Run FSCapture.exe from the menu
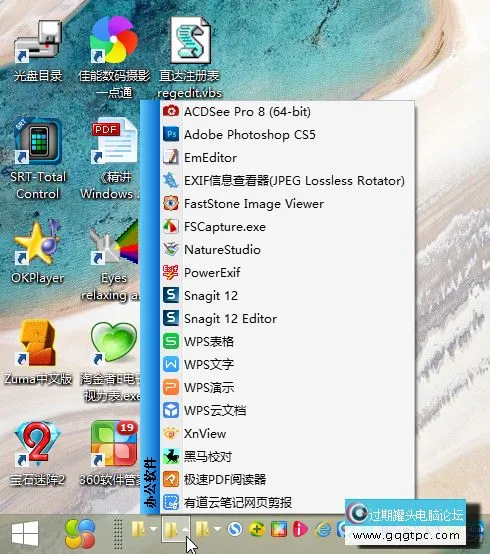 point(287,226)
